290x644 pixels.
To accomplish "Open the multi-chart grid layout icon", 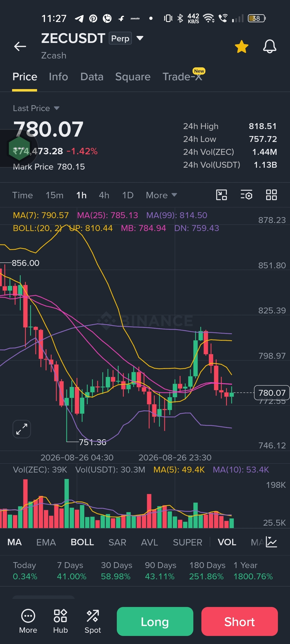I will 271,195.
